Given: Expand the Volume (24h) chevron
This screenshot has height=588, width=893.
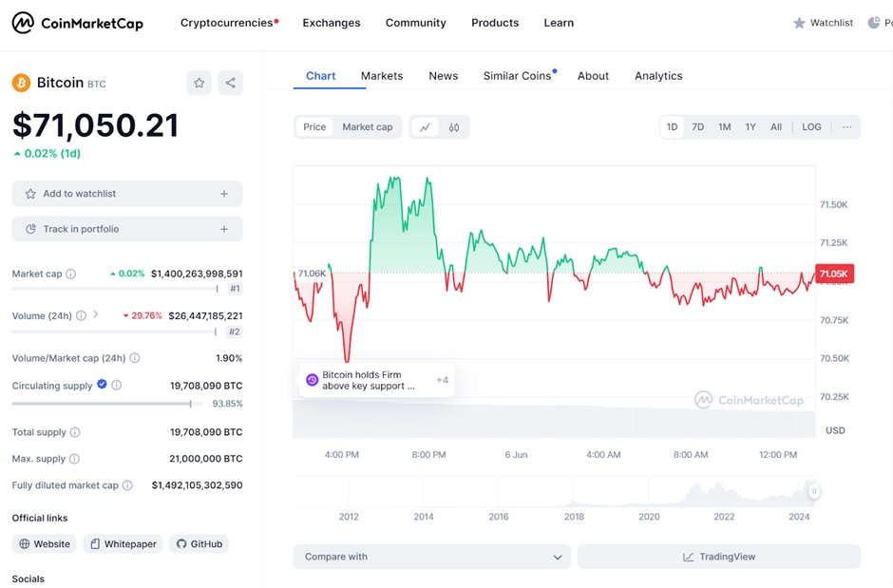Looking at the screenshot, I should pos(95,314).
